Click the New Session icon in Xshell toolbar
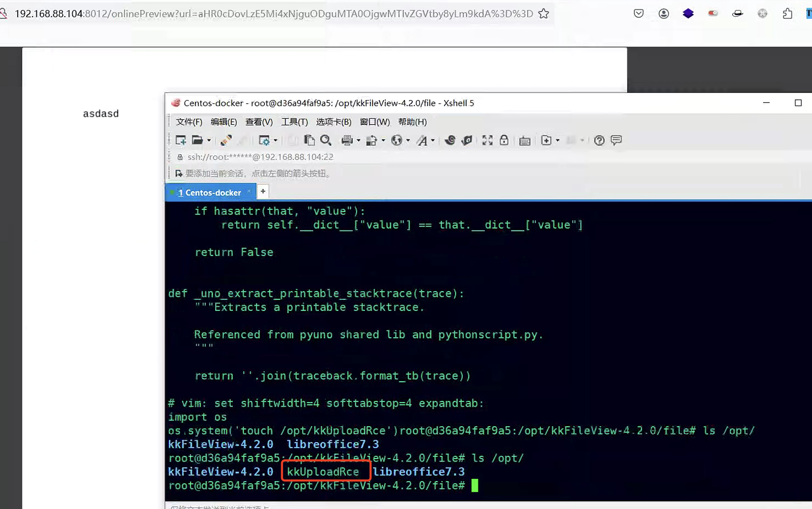 (x=181, y=140)
